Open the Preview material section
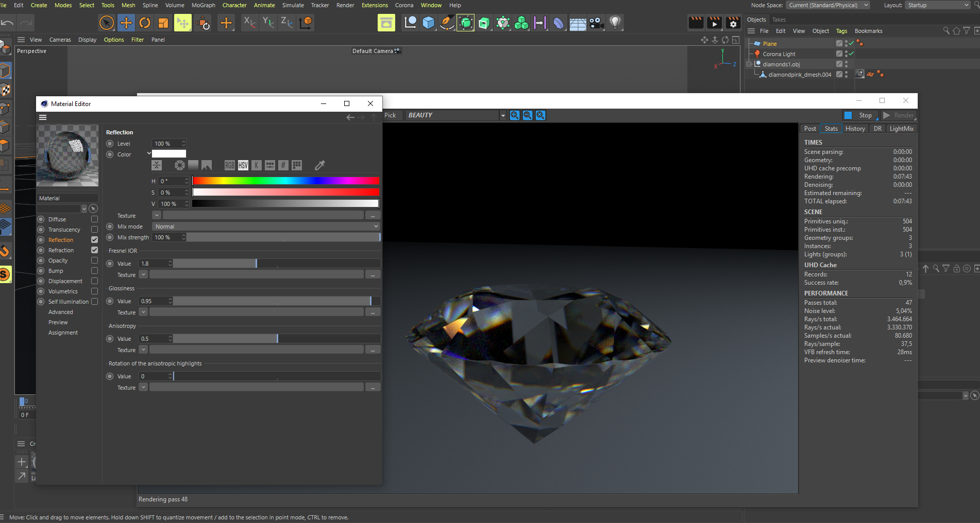This screenshot has width=980, height=523. (58, 322)
